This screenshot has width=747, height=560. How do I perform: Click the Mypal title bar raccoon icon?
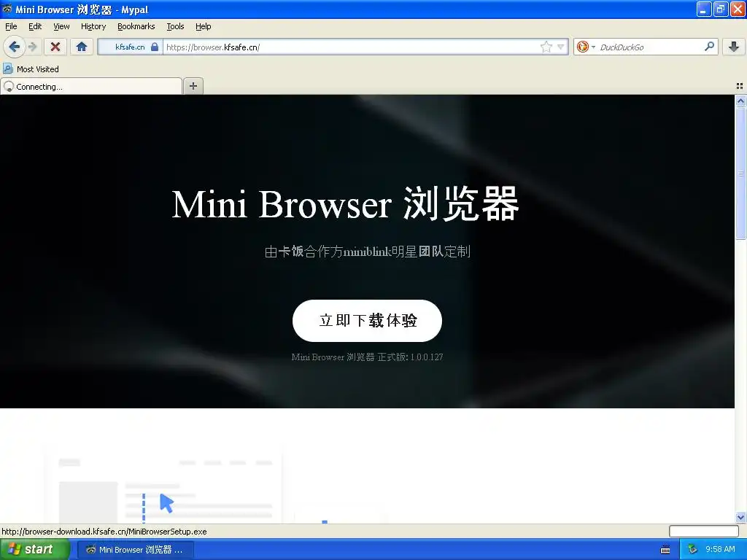7,9
